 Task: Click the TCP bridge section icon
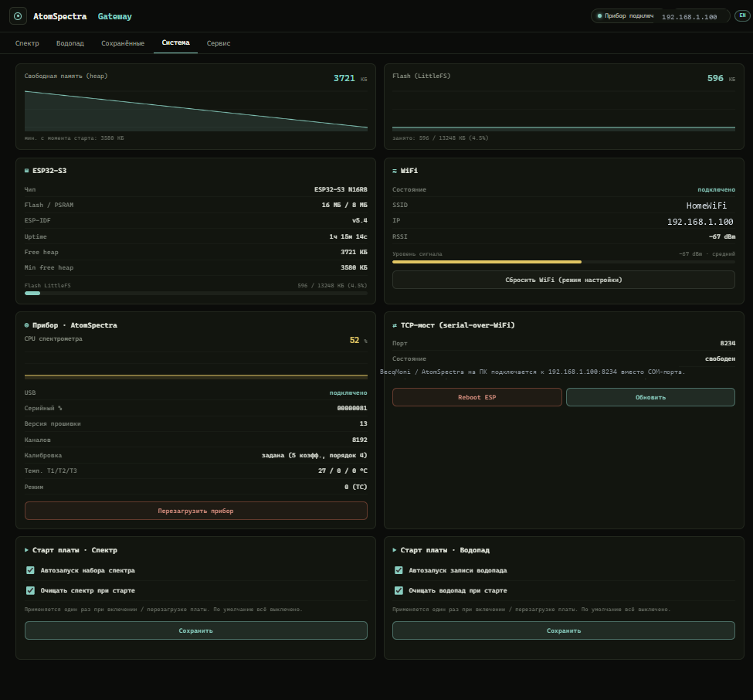395,325
